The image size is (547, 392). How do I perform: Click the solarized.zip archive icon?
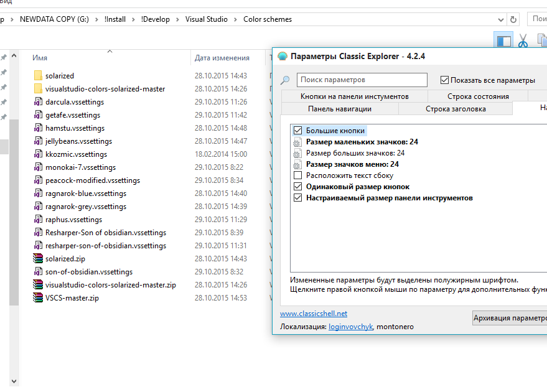tap(38, 258)
